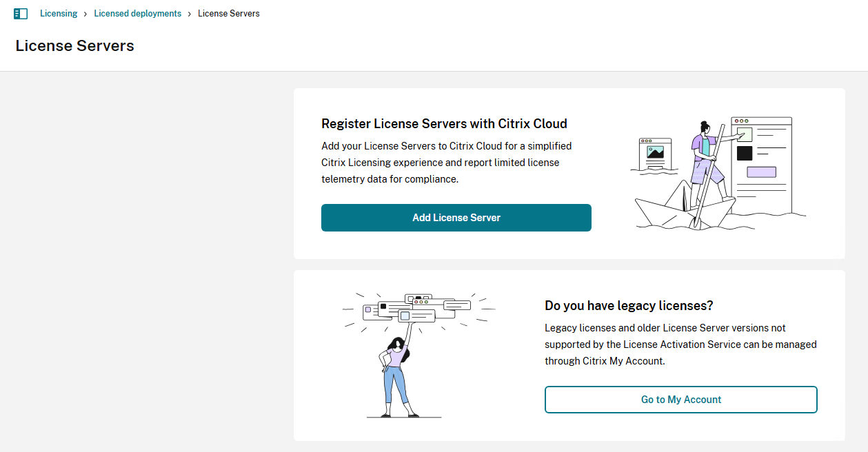Image resolution: width=868 pixels, height=452 pixels.
Task: Click the chevron after the Licensing breadcrumb
Action: [x=85, y=14]
